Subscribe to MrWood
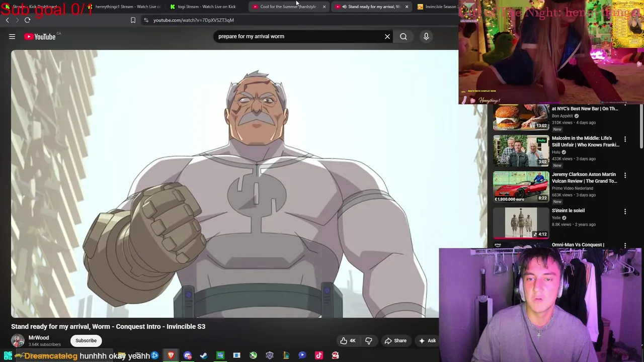 (86, 340)
